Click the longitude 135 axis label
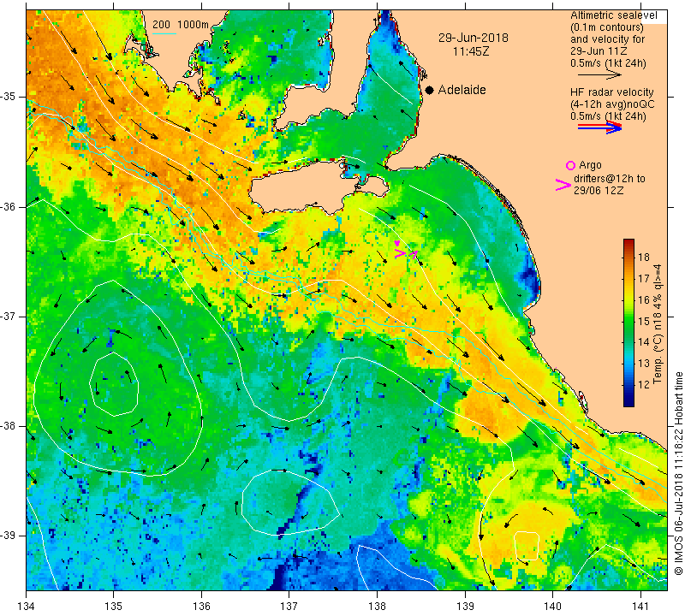 click(114, 606)
